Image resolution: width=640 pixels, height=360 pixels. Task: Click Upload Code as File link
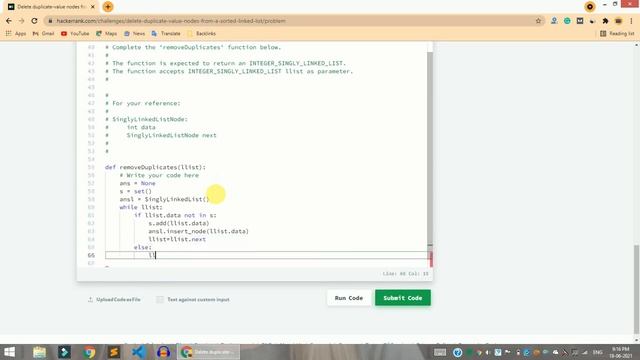(x=114, y=300)
